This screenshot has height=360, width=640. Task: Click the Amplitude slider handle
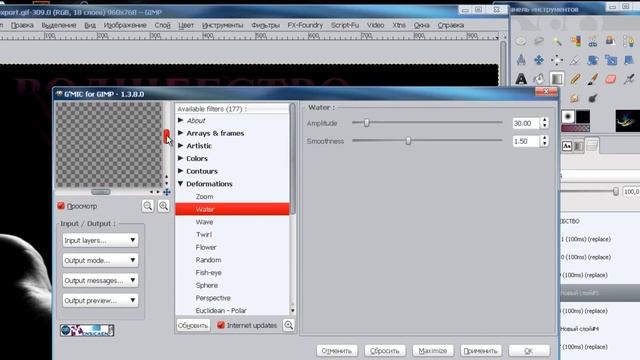point(367,122)
